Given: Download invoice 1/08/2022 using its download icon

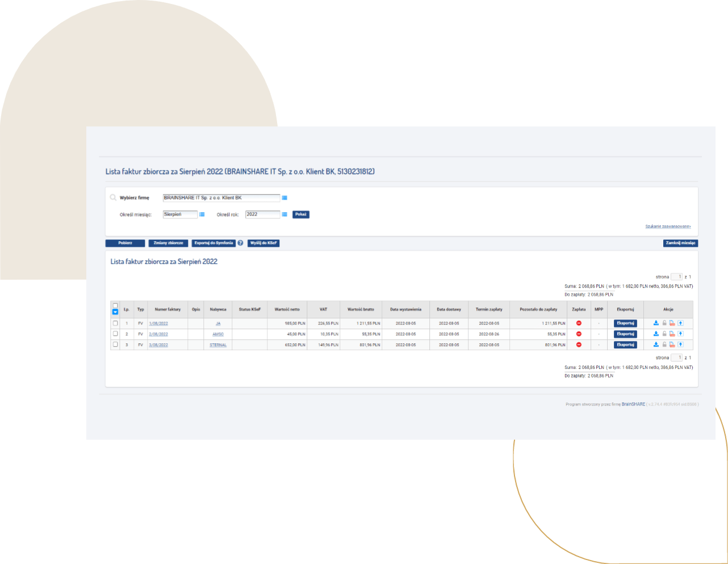Looking at the screenshot, I should click(x=656, y=323).
